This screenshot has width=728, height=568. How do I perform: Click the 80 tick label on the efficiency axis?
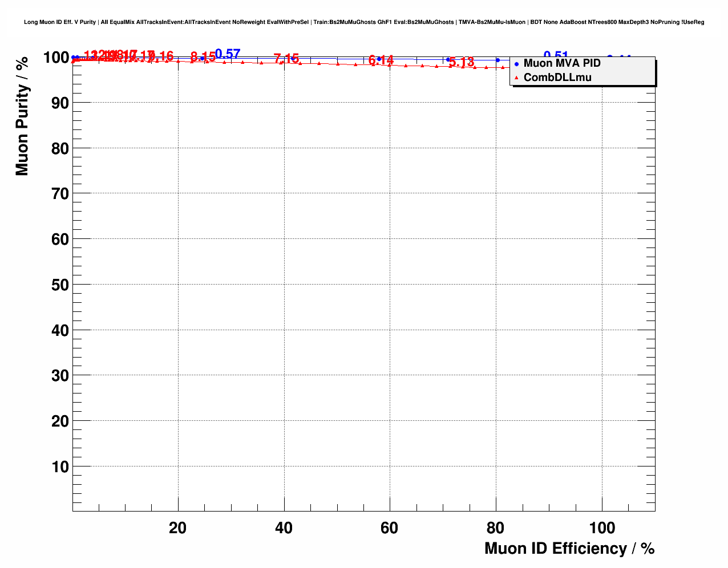point(495,528)
